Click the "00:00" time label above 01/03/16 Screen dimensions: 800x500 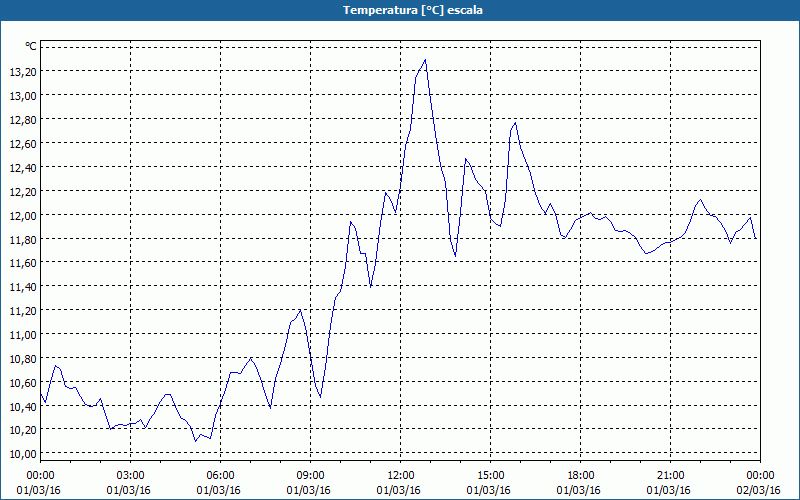[x=40, y=476]
